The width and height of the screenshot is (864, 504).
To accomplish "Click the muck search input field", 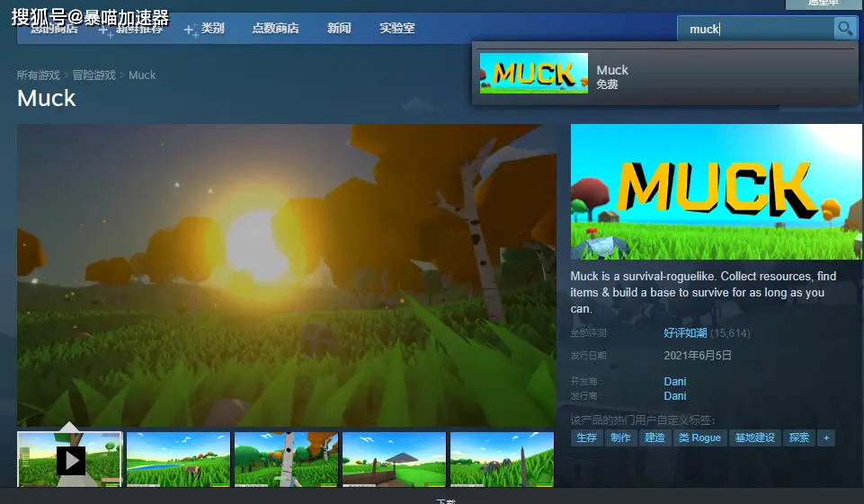I will [756, 29].
